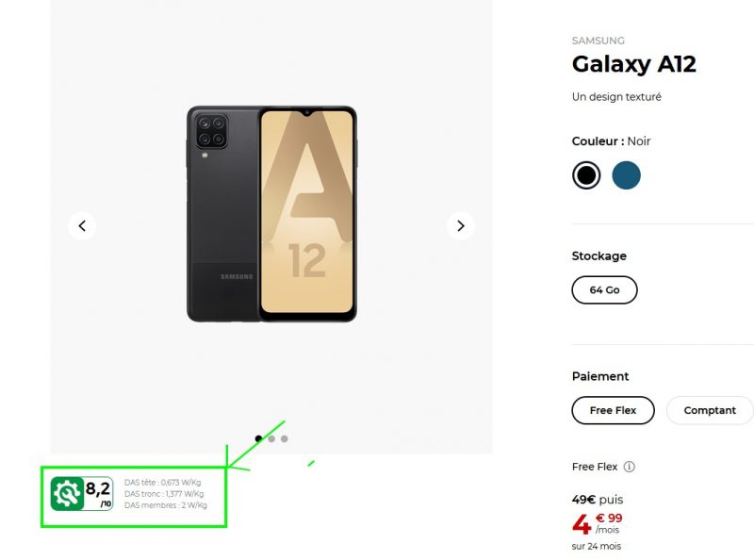Go to the next product image
Viewport: 754px width, 560px height.
[460, 225]
